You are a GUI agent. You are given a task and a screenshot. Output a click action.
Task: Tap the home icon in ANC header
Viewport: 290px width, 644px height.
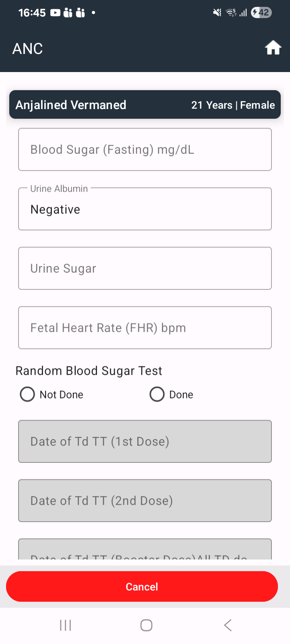(273, 48)
